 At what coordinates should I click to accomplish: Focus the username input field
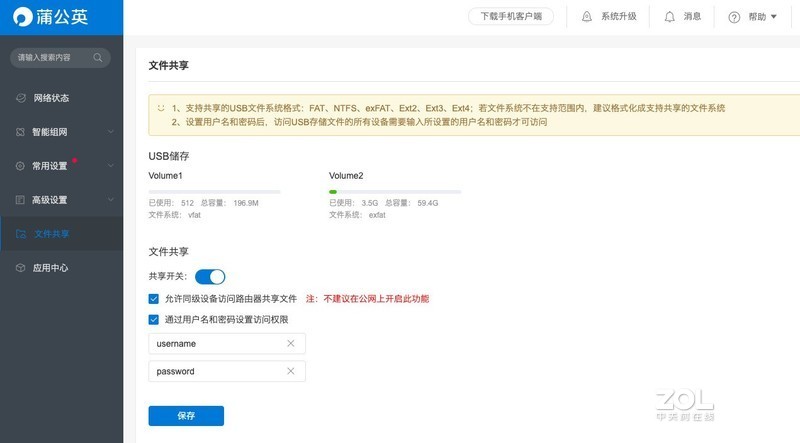pos(227,343)
